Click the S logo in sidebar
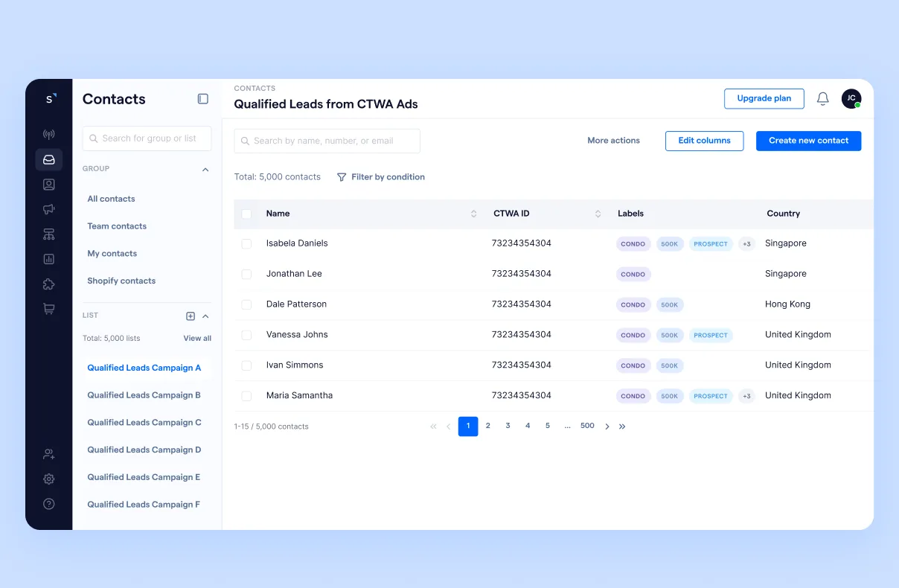 [50, 99]
